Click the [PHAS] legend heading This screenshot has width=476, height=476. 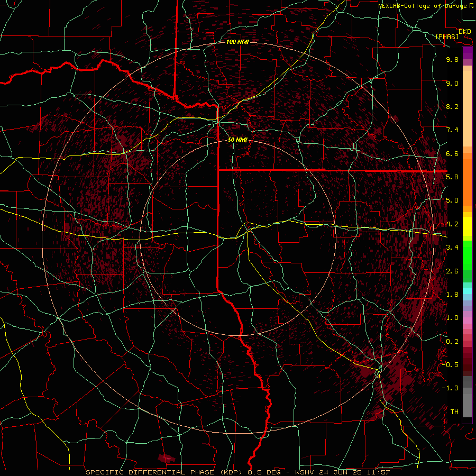coord(447,37)
